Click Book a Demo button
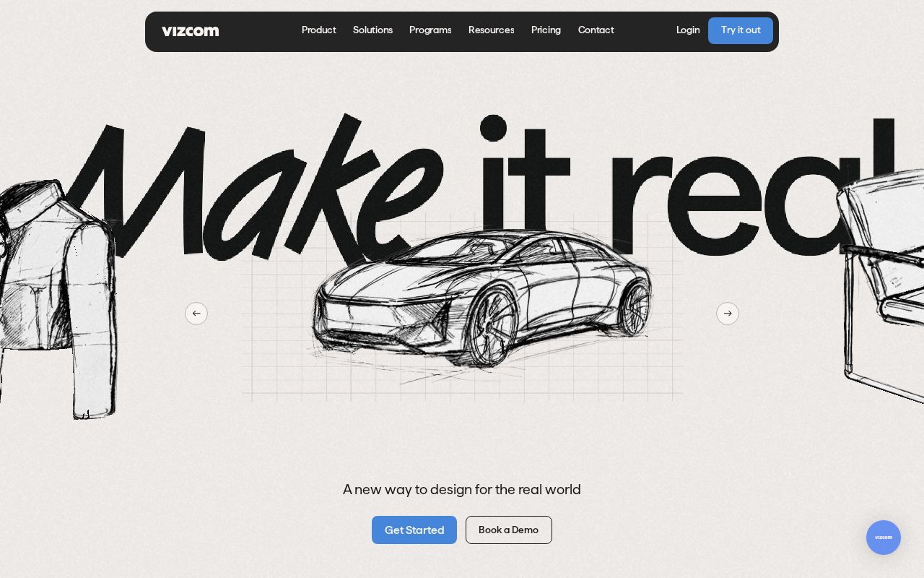This screenshot has height=578, width=924. pyautogui.click(x=509, y=530)
